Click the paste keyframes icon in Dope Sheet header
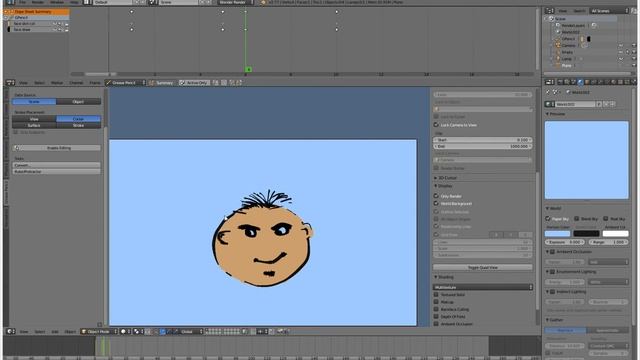Screen dimensions: 640x360 (239, 82)
